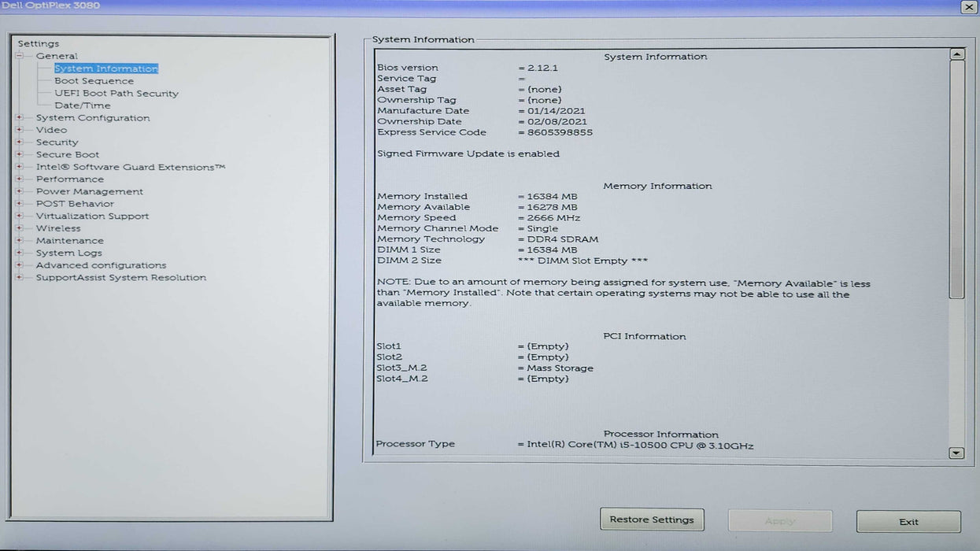Select the Power Management label
Screen dimensions: 980x551
point(90,191)
